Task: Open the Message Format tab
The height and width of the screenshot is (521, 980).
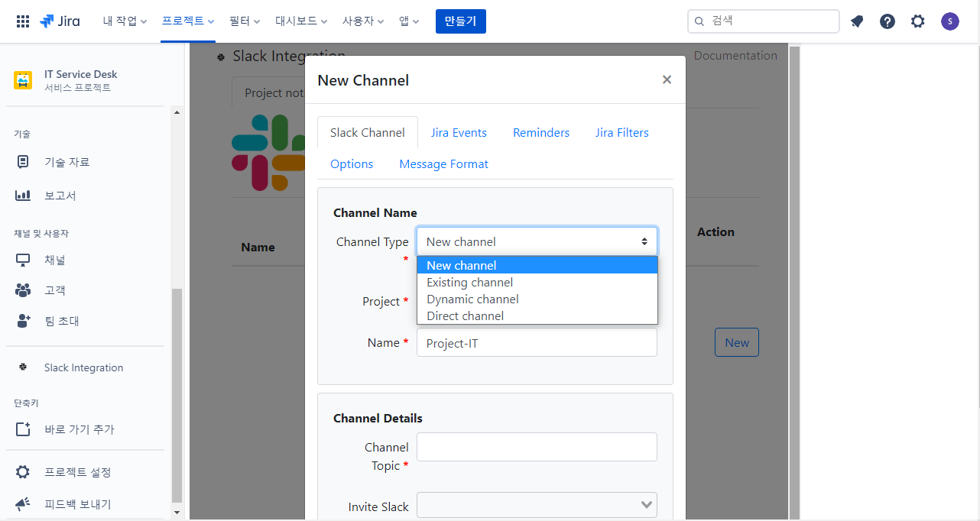Action: pyautogui.click(x=443, y=164)
